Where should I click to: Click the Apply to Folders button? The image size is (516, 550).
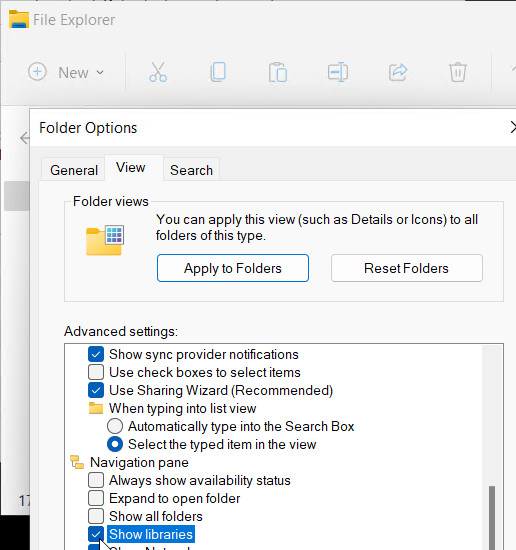point(233,268)
